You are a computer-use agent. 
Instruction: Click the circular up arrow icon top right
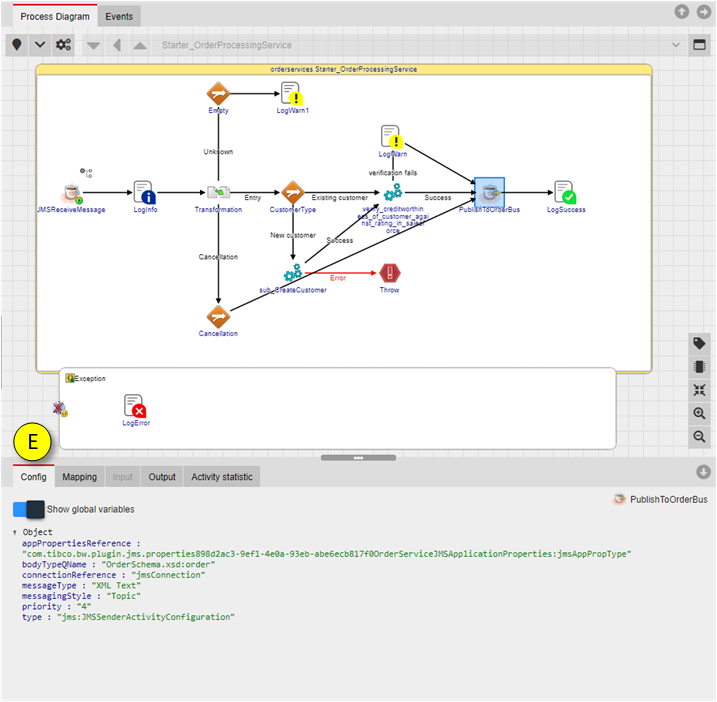tap(681, 12)
